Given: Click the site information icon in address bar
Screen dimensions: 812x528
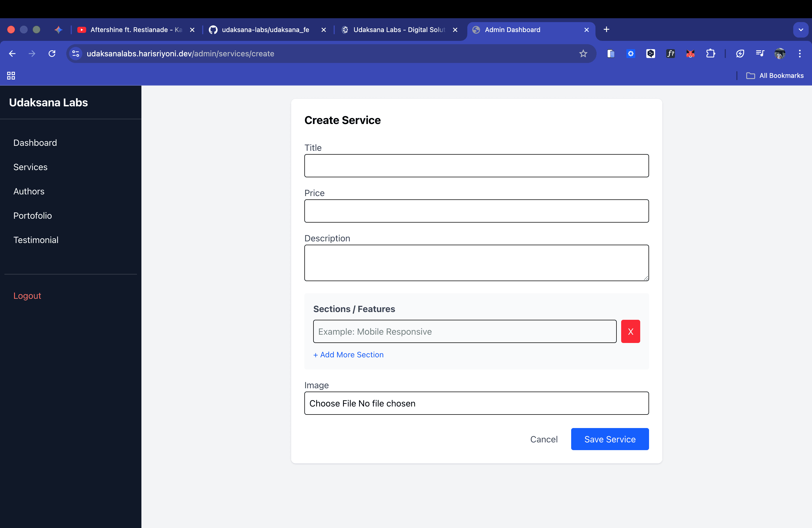Looking at the screenshot, I should [x=76, y=54].
